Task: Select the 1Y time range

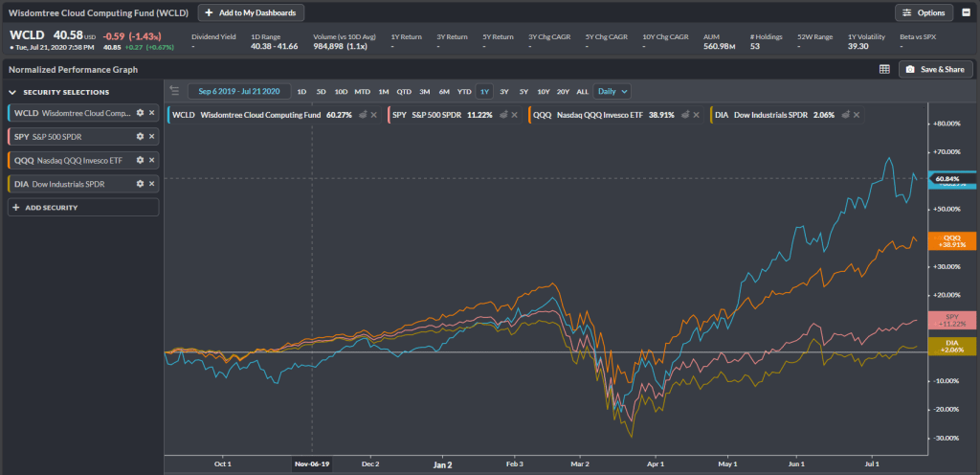Action: click(484, 91)
